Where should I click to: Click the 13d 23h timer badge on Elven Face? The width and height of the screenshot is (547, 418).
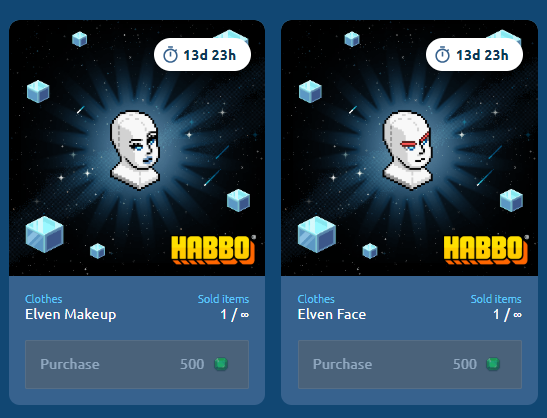click(x=474, y=55)
